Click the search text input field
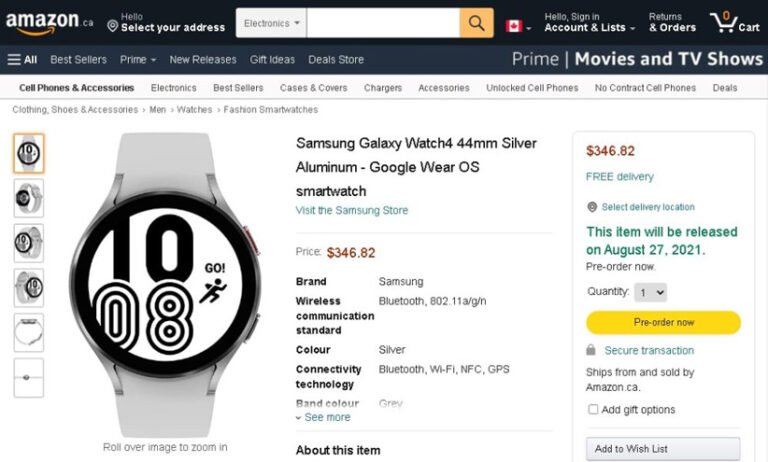768x462 pixels. pyautogui.click(x=383, y=23)
